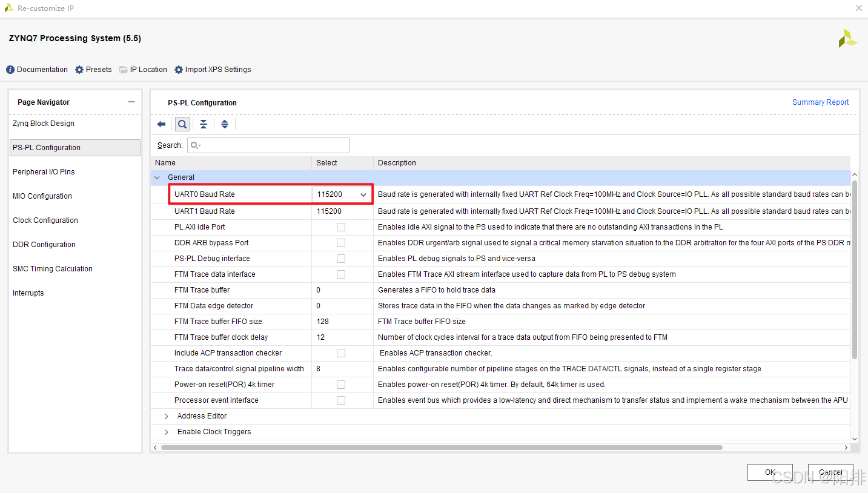The width and height of the screenshot is (868, 493).
Task: Click the back arrow toolbar icon
Action: 161,124
